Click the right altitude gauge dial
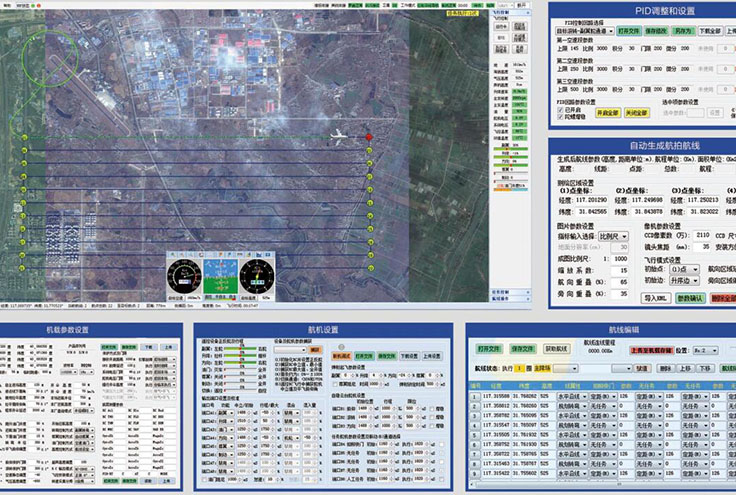This screenshot has width=736, height=495. pos(257,275)
